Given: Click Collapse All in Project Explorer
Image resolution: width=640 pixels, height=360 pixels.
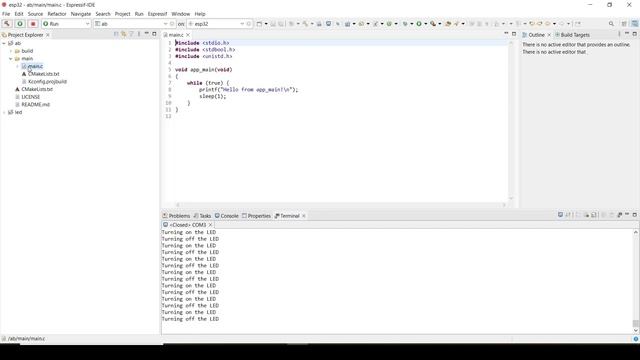Looking at the screenshot, I should click(116, 34).
